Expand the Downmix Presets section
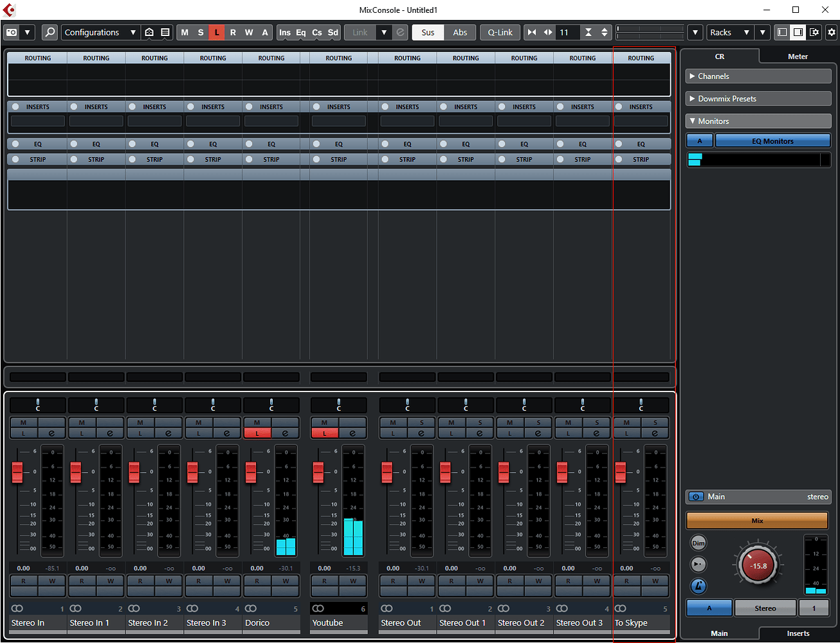Screen dimensions: 840x643 pyautogui.click(x=758, y=98)
